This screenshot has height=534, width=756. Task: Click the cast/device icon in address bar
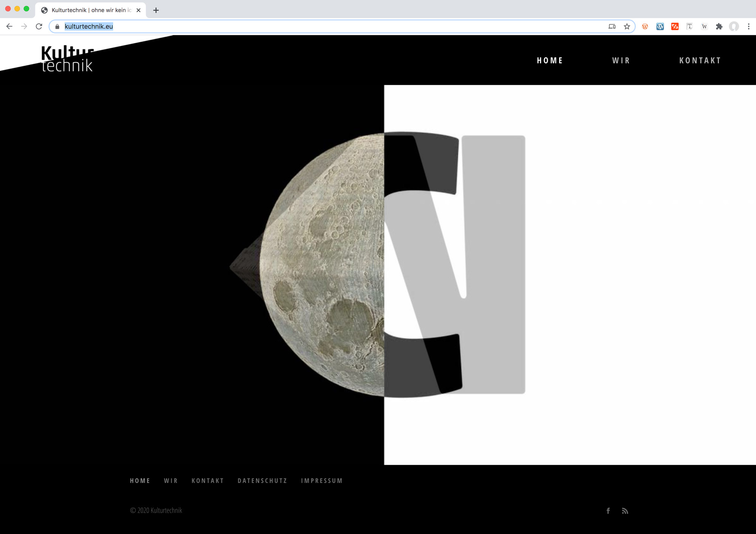click(612, 26)
